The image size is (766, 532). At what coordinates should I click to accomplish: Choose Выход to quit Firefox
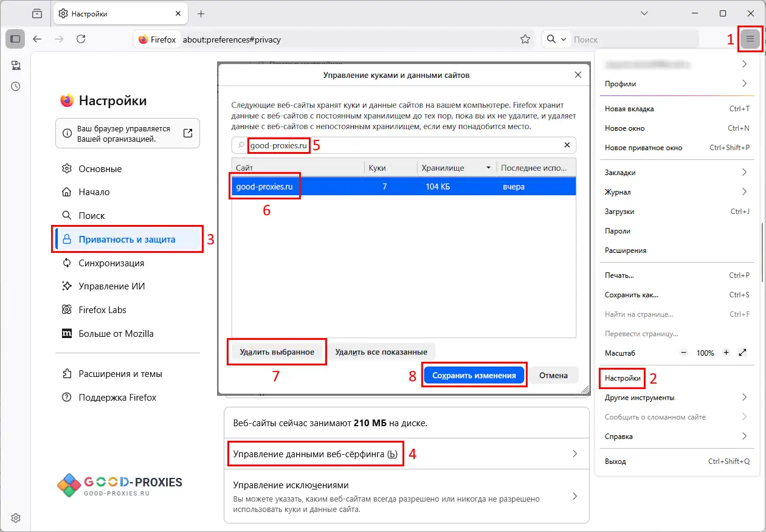click(x=677, y=461)
